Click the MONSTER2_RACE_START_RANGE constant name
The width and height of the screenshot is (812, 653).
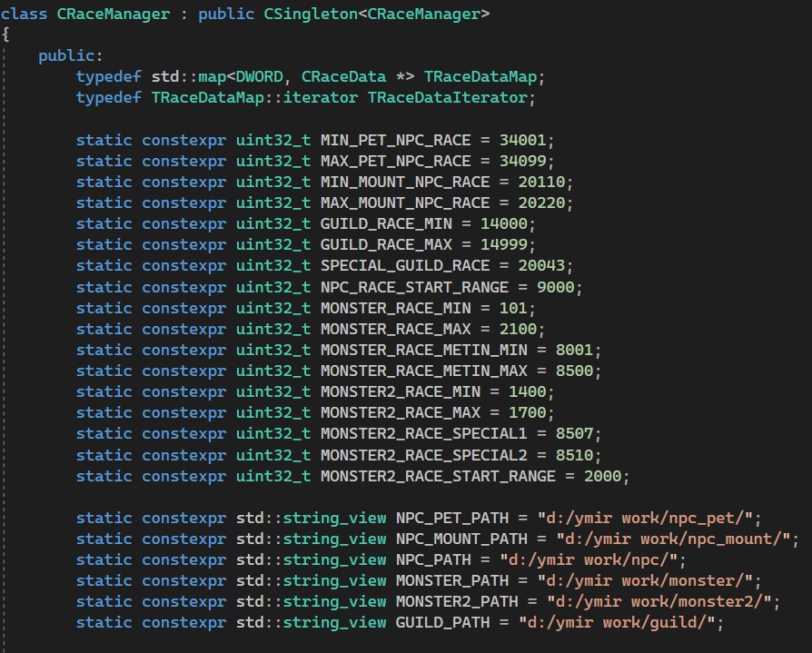click(x=437, y=475)
